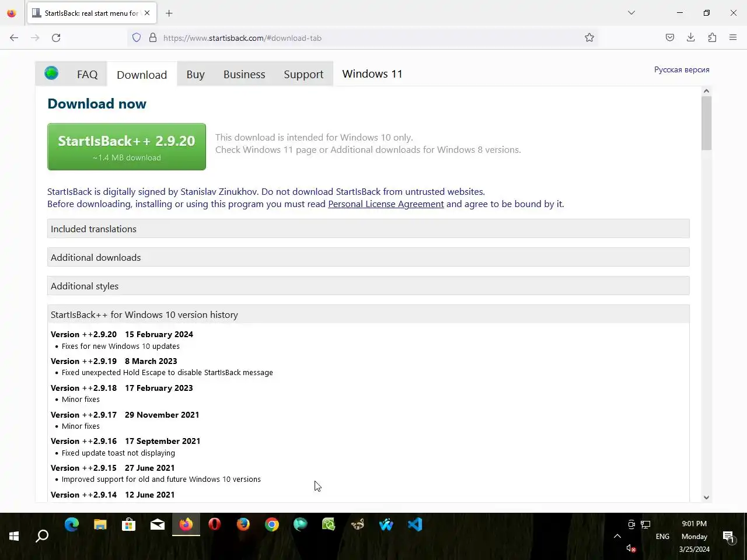Open the Firefox application hamburger menu
747x560 pixels.
pos(733,38)
